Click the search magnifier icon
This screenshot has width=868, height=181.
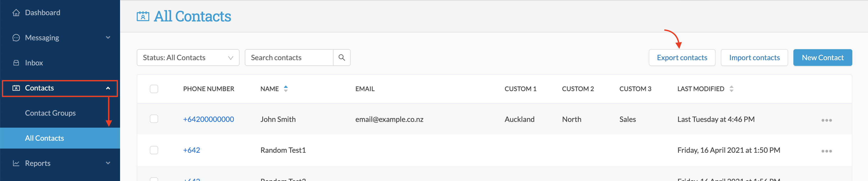point(342,58)
